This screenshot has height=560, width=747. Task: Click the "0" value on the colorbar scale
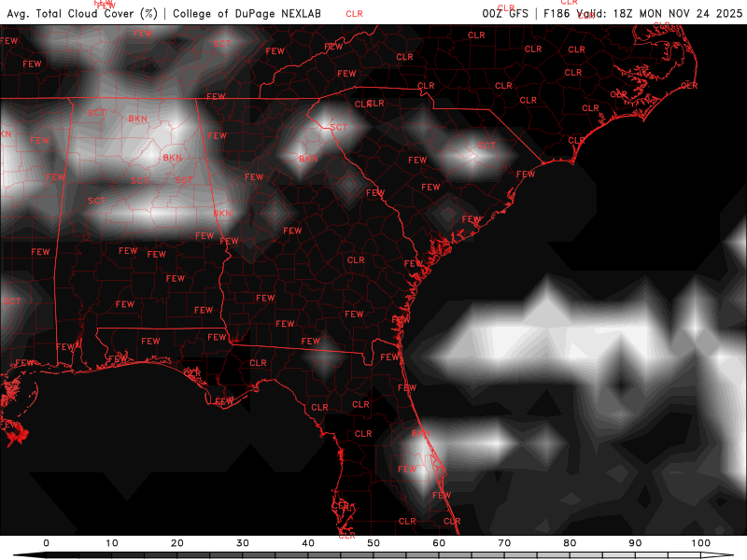coord(46,543)
